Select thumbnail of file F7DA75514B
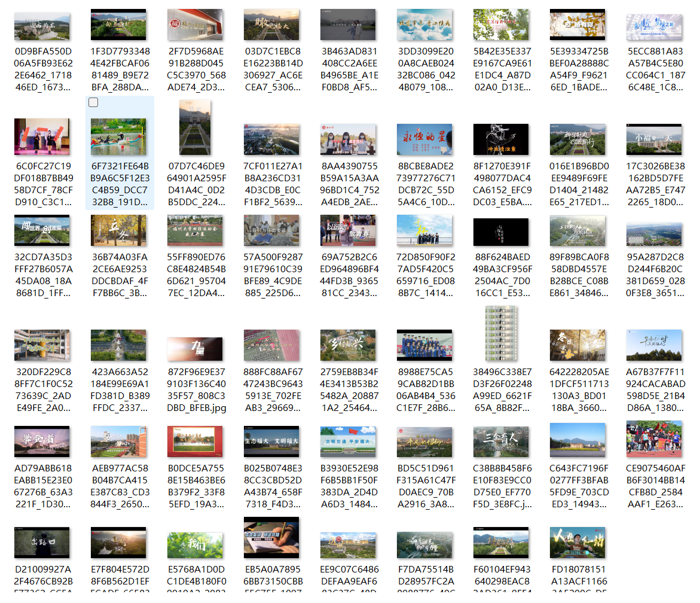Image resolution: width=700 pixels, height=603 pixels. pyautogui.click(x=424, y=545)
